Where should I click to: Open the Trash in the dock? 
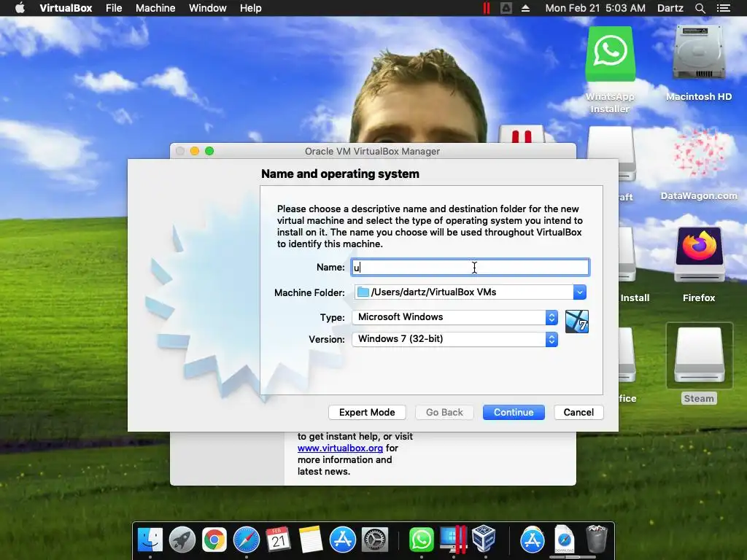596,539
